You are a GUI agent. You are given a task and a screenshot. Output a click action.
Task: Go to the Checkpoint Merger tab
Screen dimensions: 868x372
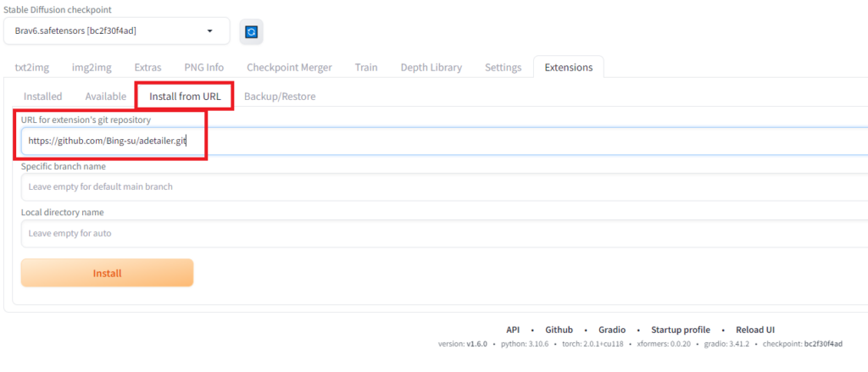tap(290, 68)
